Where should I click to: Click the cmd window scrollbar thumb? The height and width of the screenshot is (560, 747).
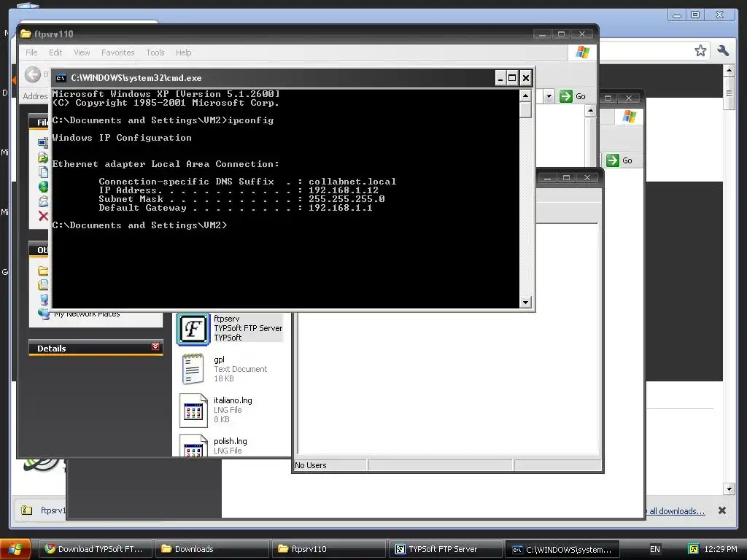click(x=525, y=111)
